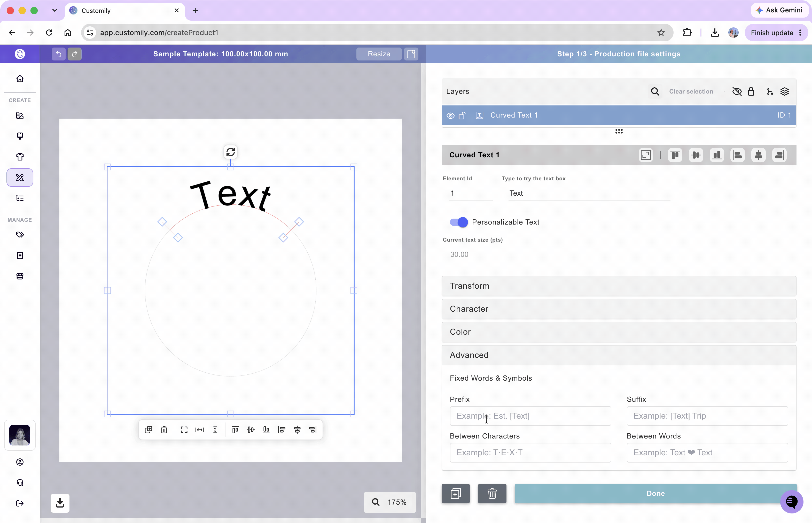Open the chat support bubble
Viewport: 812px width, 523px height.
point(792,502)
